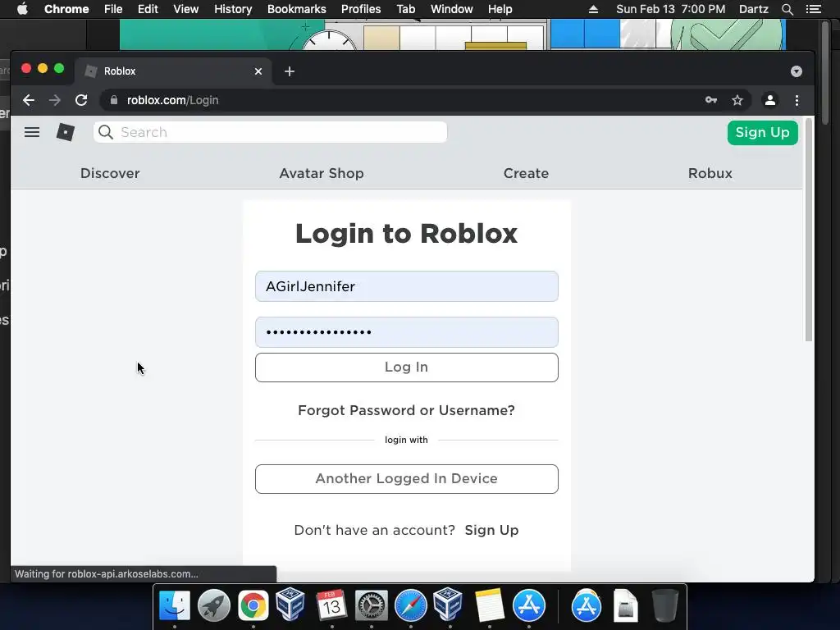Click the date and time in menu bar
The image size is (840, 630).
[x=671, y=9]
